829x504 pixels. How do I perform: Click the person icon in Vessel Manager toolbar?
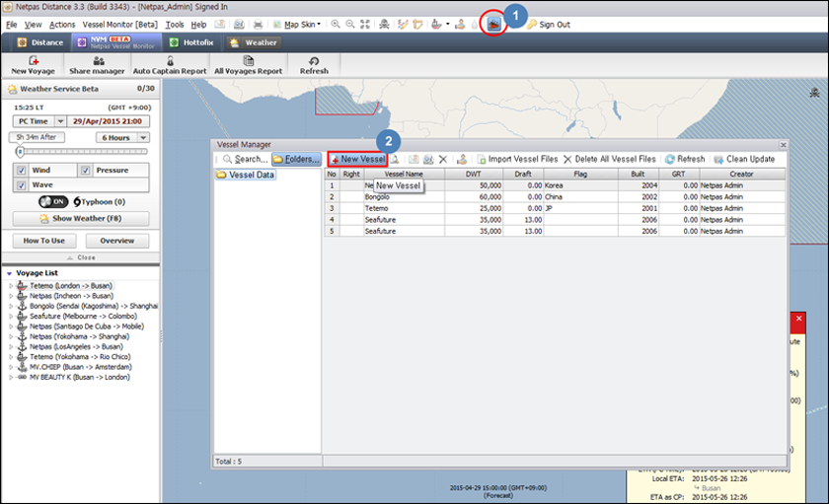pos(462,159)
